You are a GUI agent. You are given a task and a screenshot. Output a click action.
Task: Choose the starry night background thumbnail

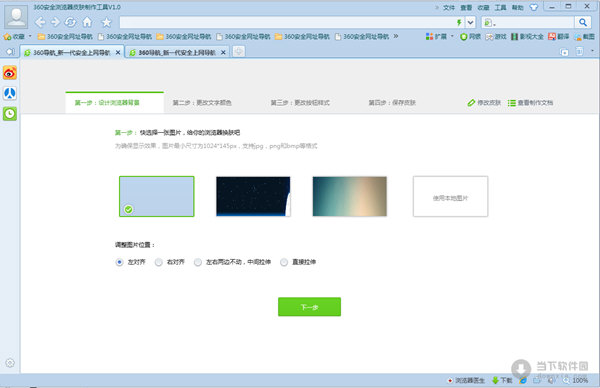pyautogui.click(x=253, y=196)
